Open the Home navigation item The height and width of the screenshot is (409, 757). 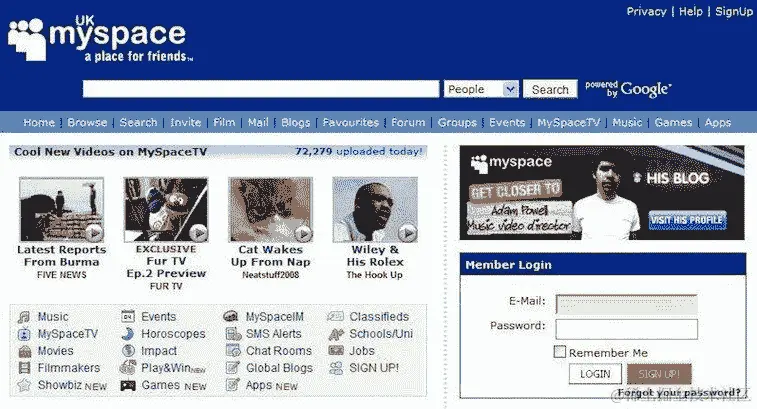(39, 123)
